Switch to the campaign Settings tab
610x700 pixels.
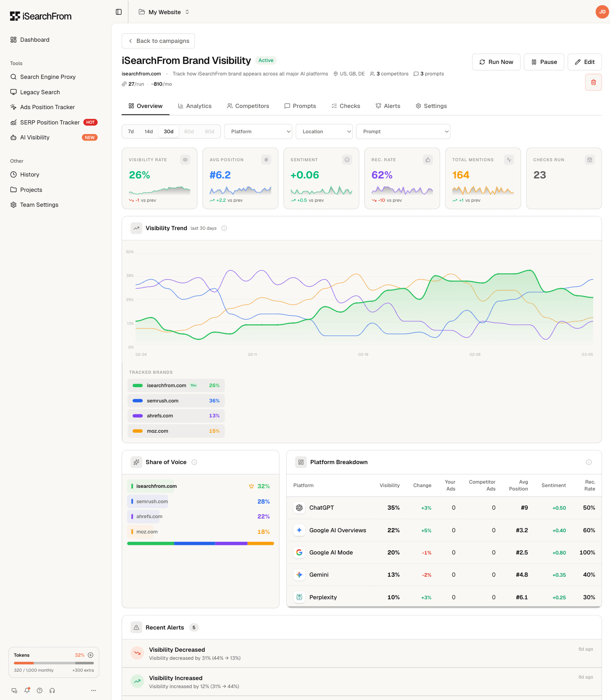pos(431,106)
